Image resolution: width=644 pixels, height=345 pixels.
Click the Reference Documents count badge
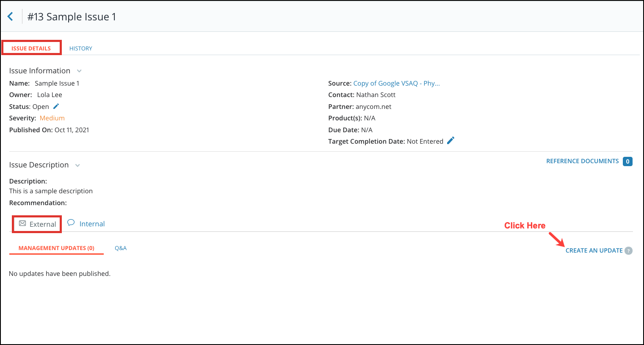pyautogui.click(x=627, y=161)
